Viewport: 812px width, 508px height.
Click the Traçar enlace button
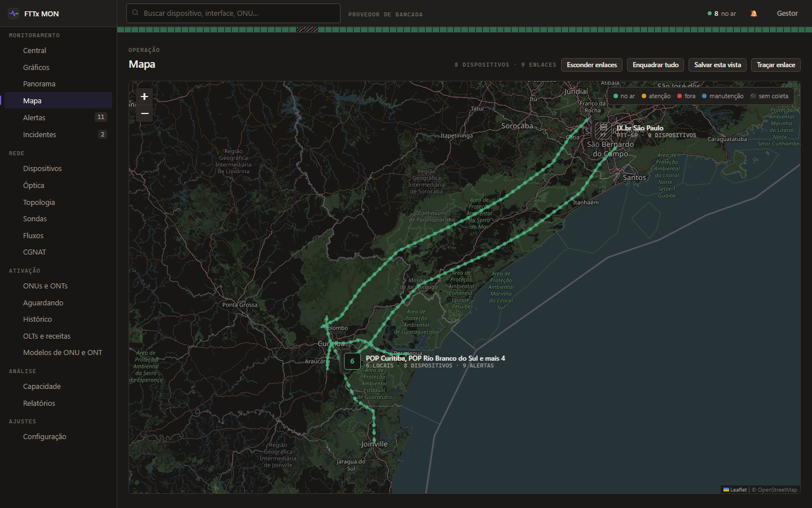tap(776, 65)
